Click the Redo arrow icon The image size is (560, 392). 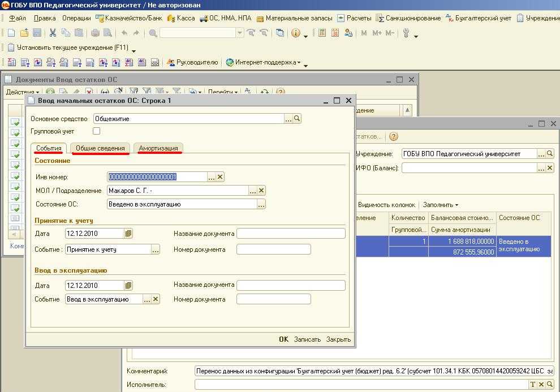[x=136, y=33]
